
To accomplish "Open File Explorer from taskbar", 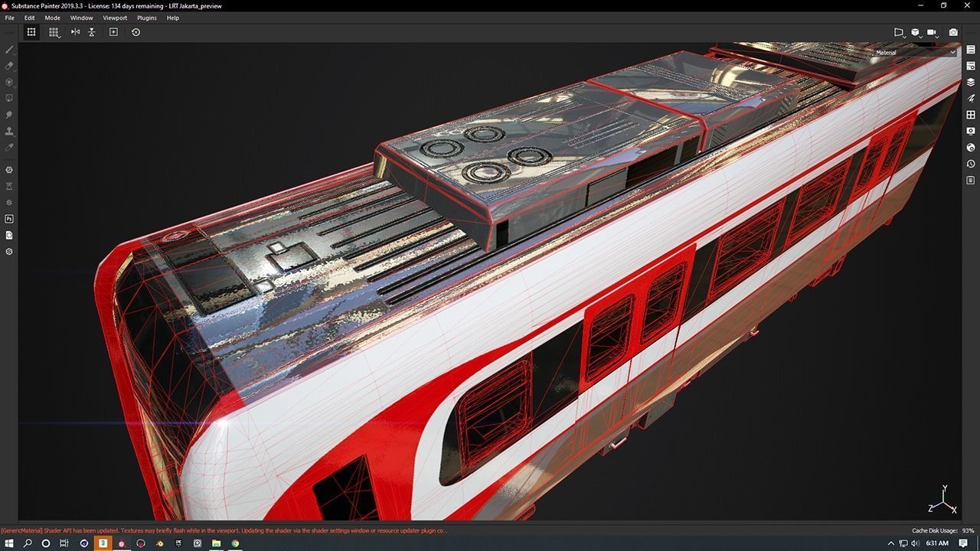I will [x=217, y=543].
